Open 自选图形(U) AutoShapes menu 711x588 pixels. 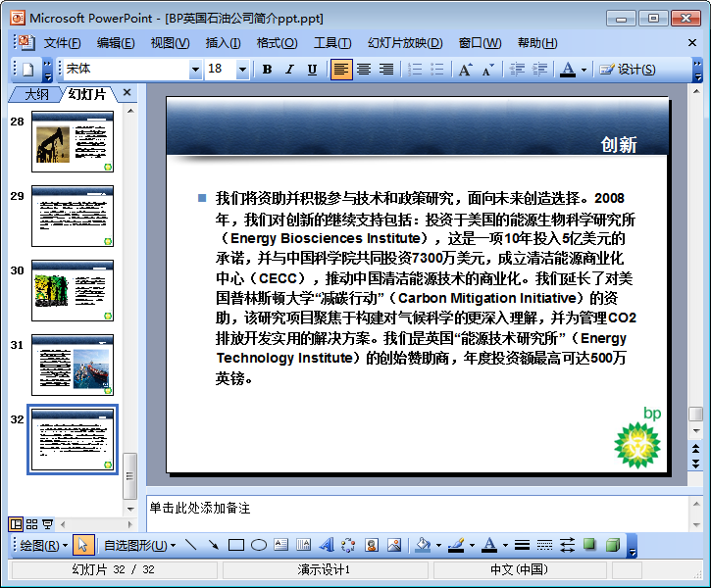139,545
